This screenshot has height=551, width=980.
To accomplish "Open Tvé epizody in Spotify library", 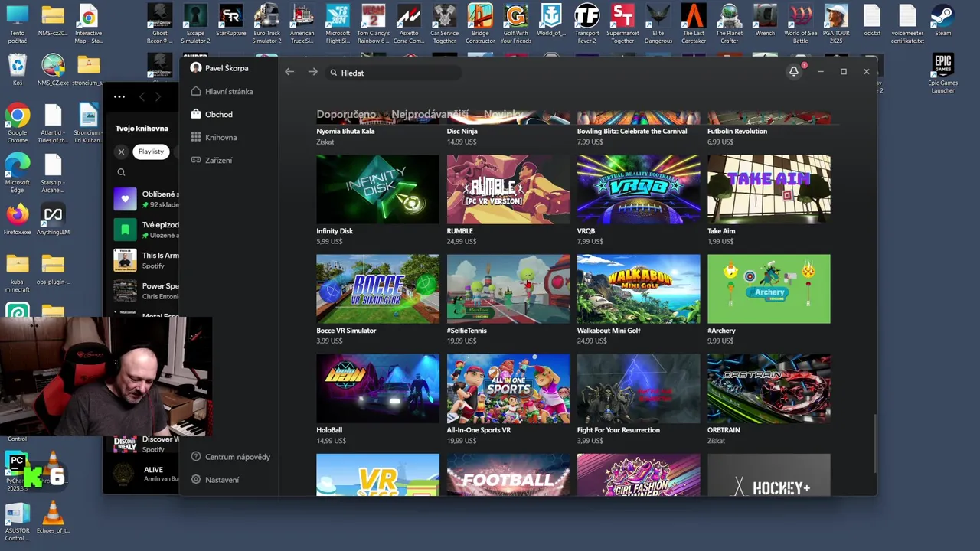I will pos(146,230).
